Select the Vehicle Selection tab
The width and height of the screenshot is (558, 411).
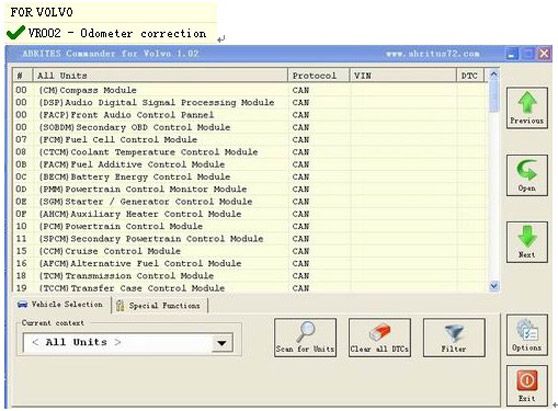pyautogui.click(x=60, y=305)
